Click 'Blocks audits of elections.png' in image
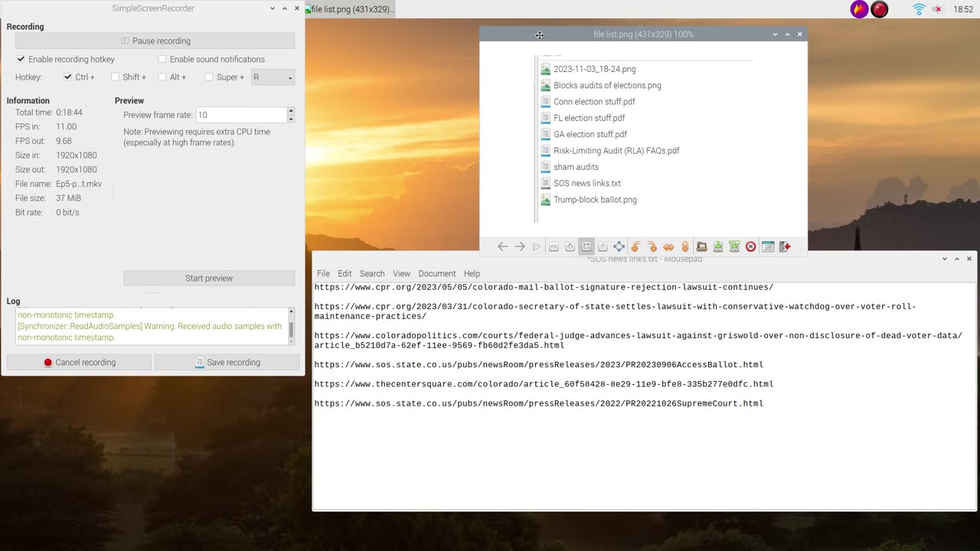The height and width of the screenshot is (551, 980). [x=607, y=86]
